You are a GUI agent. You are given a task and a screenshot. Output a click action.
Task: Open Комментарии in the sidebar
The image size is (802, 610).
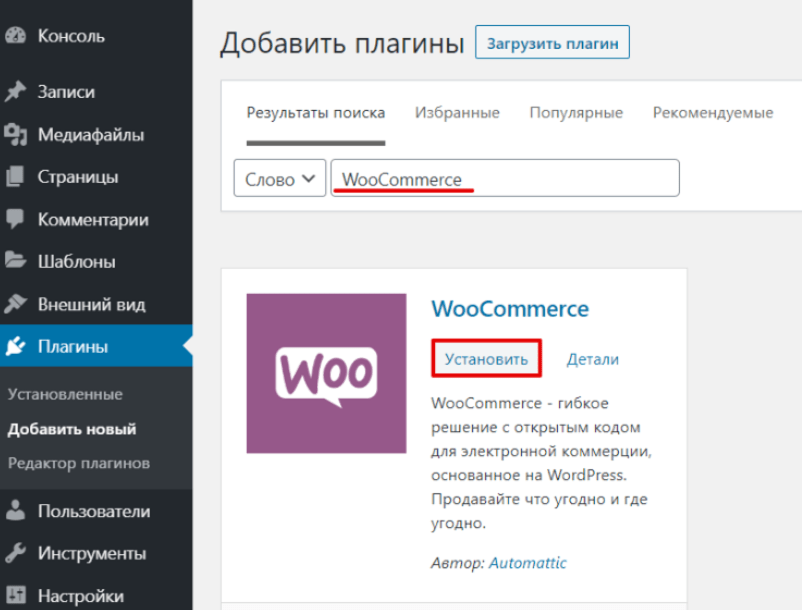coord(96,219)
